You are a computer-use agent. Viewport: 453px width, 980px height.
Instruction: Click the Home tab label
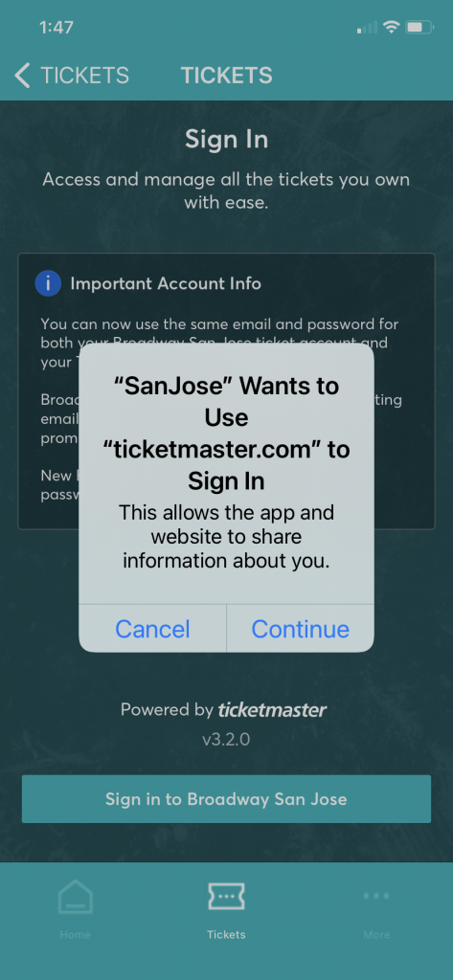[x=75, y=935]
